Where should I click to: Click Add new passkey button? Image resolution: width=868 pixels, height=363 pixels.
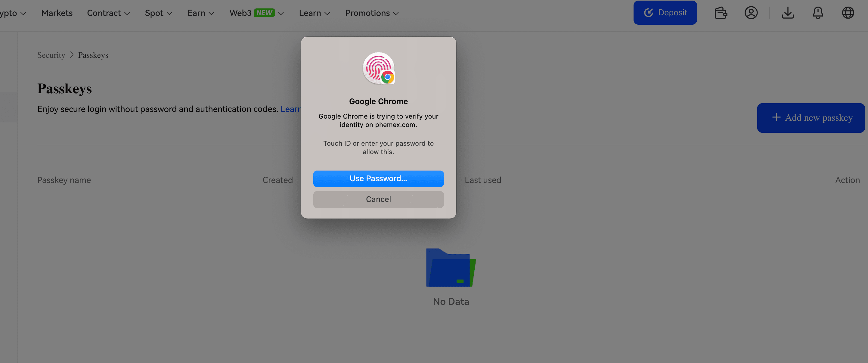pyautogui.click(x=811, y=118)
